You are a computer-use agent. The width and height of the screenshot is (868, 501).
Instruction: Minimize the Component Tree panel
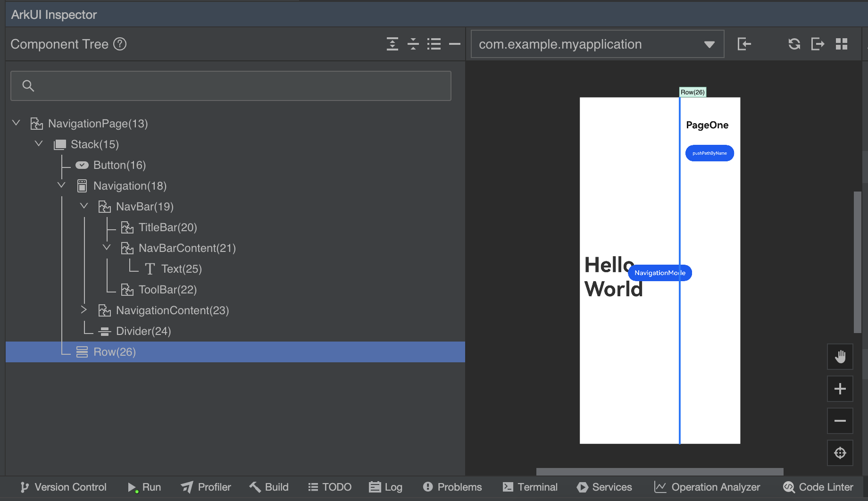[x=455, y=44]
